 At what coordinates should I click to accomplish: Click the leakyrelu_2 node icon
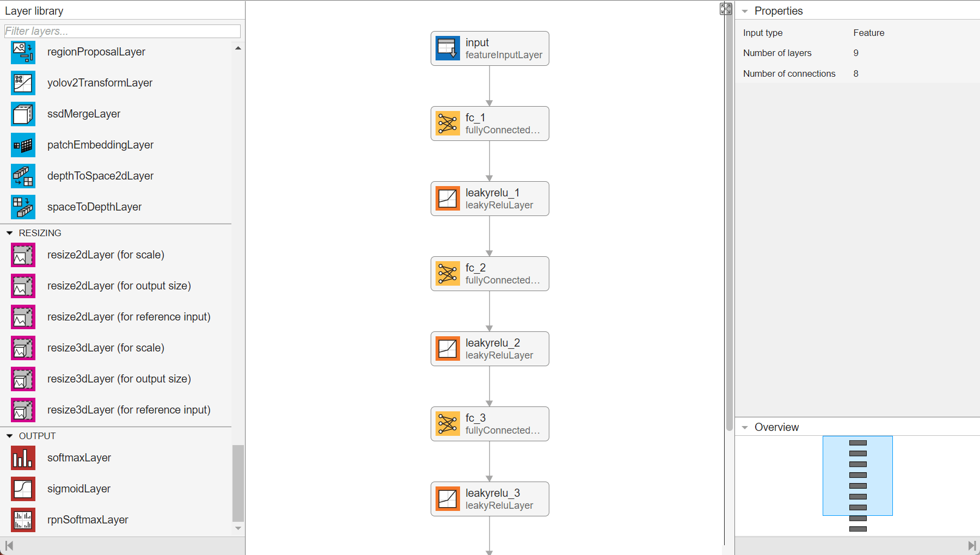pyautogui.click(x=448, y=349)
